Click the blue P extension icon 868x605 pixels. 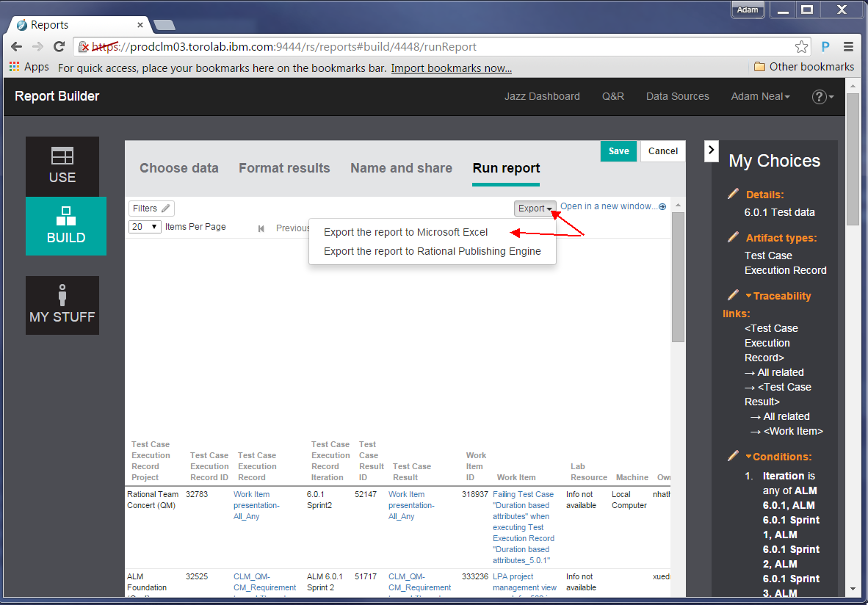[825, 47]
